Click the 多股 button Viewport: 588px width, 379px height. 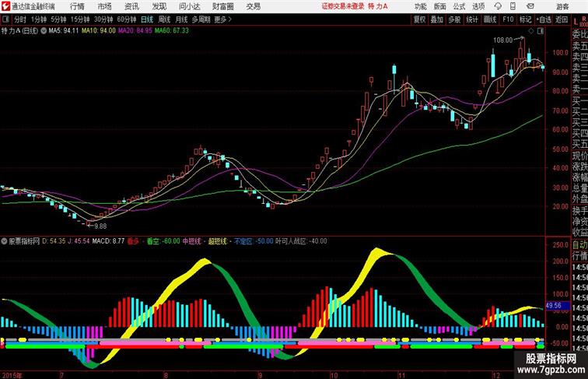point(454,19)
